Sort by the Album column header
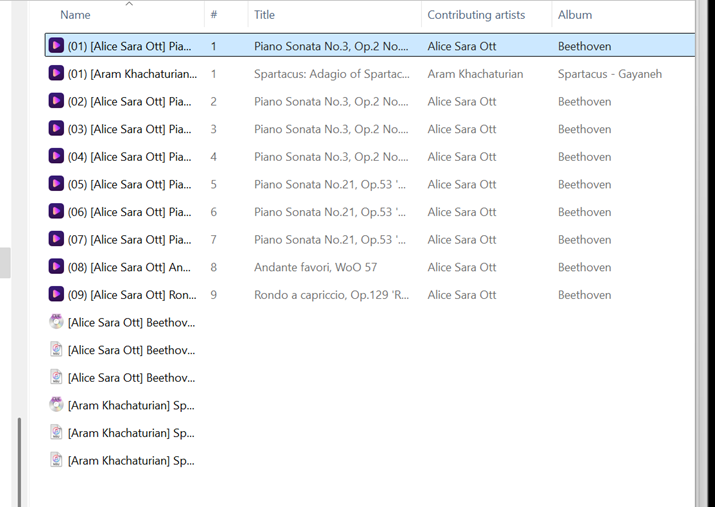715x507 pixels. 575,15
